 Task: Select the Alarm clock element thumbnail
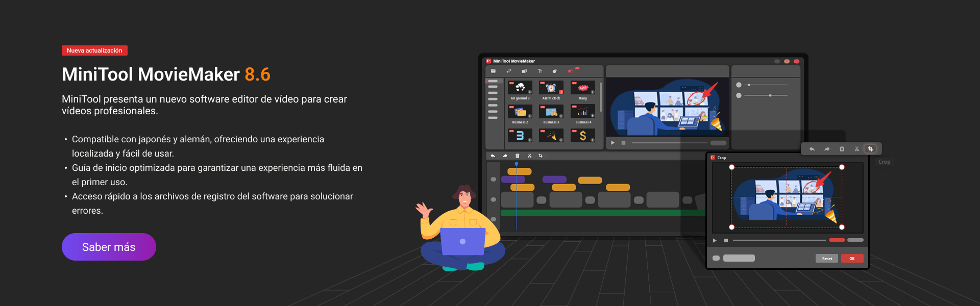click(x=551, y=87)
